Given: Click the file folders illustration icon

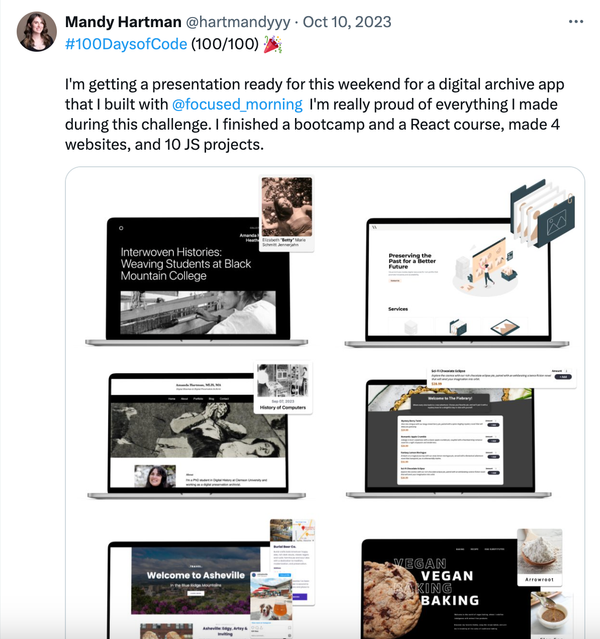Looking at the screenshot, I should coord(542,213).
